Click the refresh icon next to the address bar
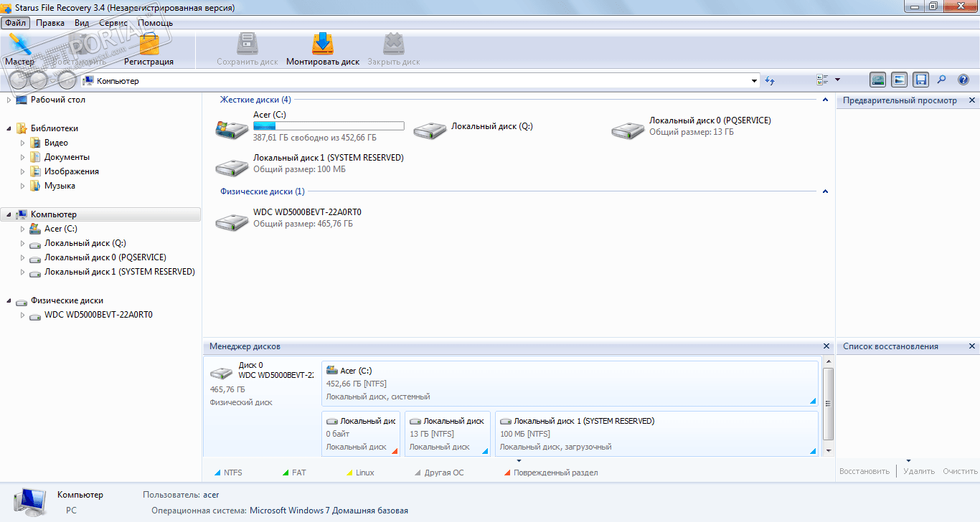The width and height of the screenshot is (980, 522). (x=770, y=81)
